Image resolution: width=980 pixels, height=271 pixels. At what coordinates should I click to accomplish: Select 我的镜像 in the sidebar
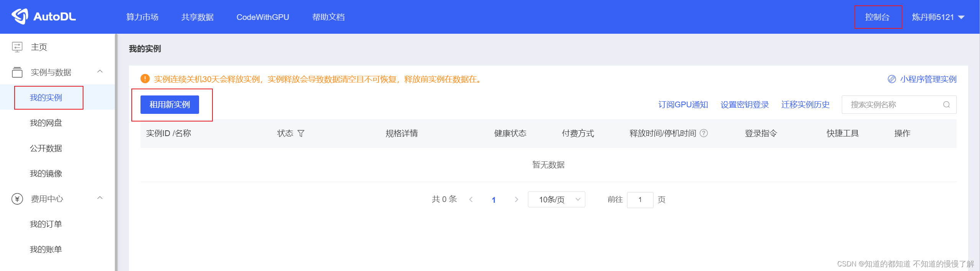coord(46,174)
